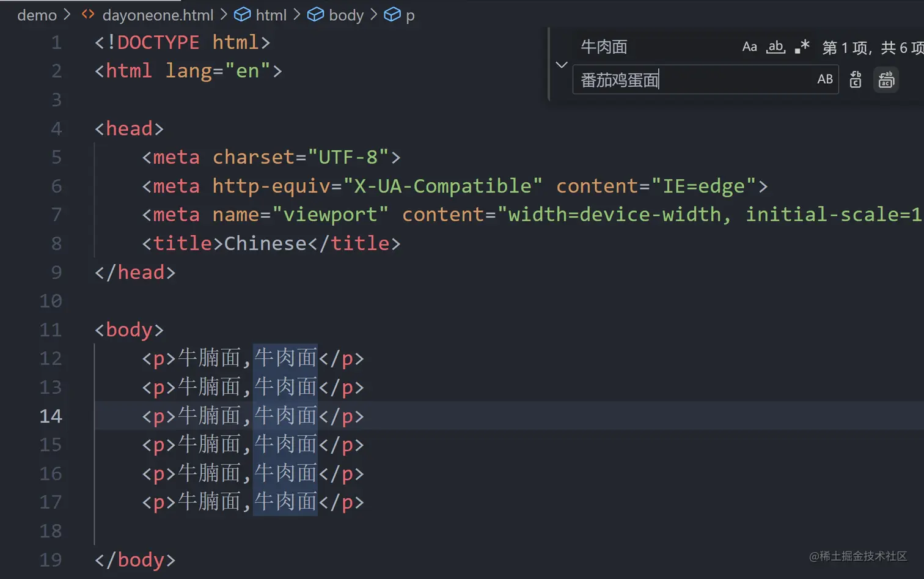The image size is (924, 579).
Task: Click the closing body tag on line 19
Action: click(135, 560)
